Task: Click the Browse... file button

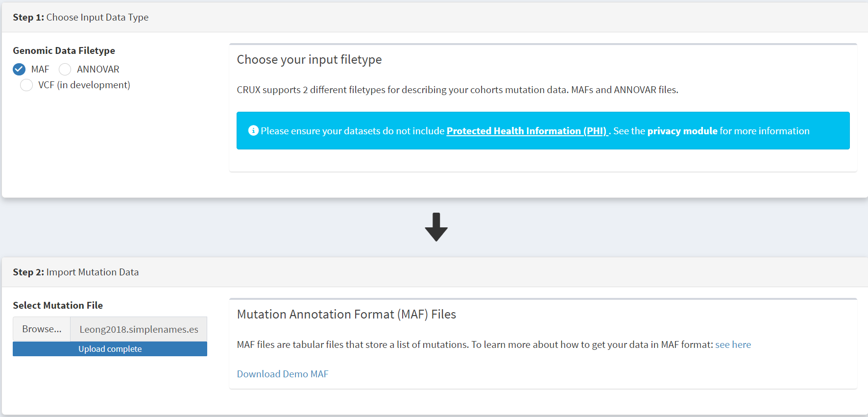Action: click(x=42, y=329)
